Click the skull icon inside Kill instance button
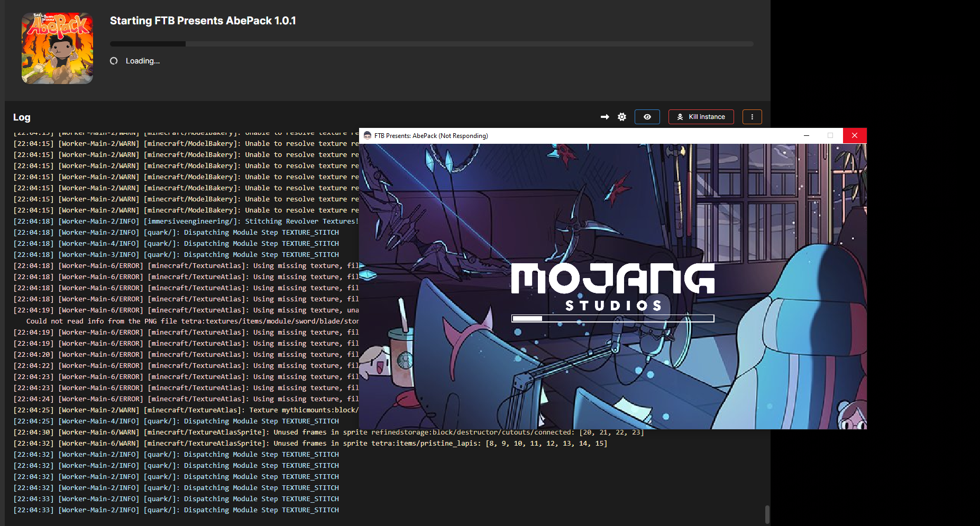Viewport: 980px width, 526px height. pos(680,117)
